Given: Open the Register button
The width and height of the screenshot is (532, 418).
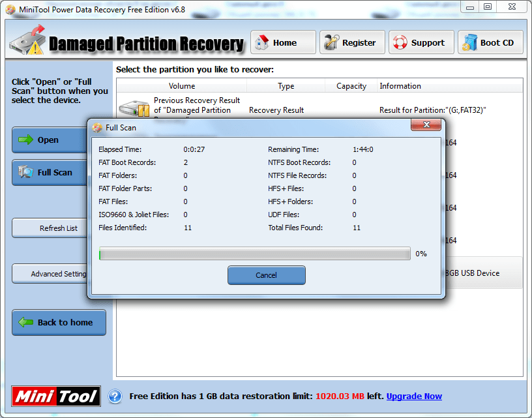Looking at the screenshot, I should tap(352, 42).
